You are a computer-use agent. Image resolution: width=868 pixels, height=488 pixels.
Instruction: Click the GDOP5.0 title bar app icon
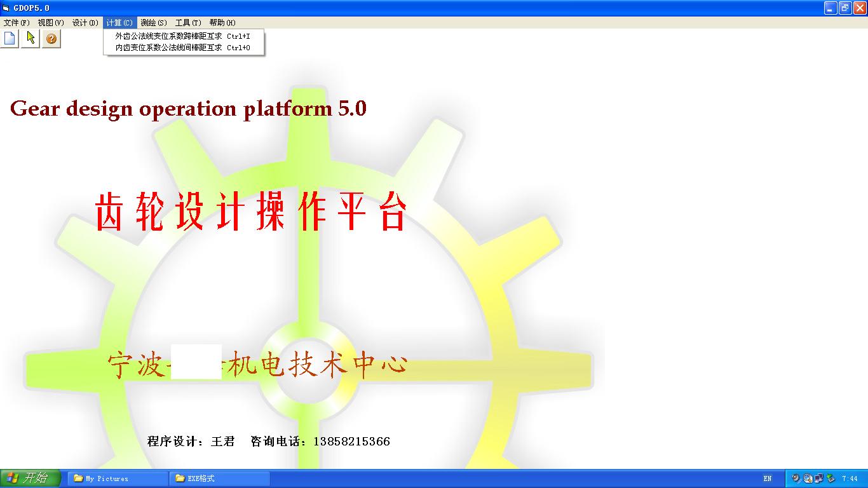pos(6,8)
